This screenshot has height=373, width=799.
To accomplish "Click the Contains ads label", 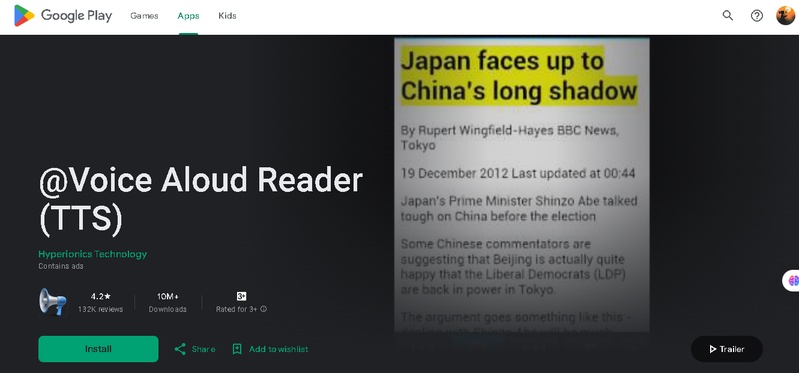I will pyautogui.click(x=61, y=266).
